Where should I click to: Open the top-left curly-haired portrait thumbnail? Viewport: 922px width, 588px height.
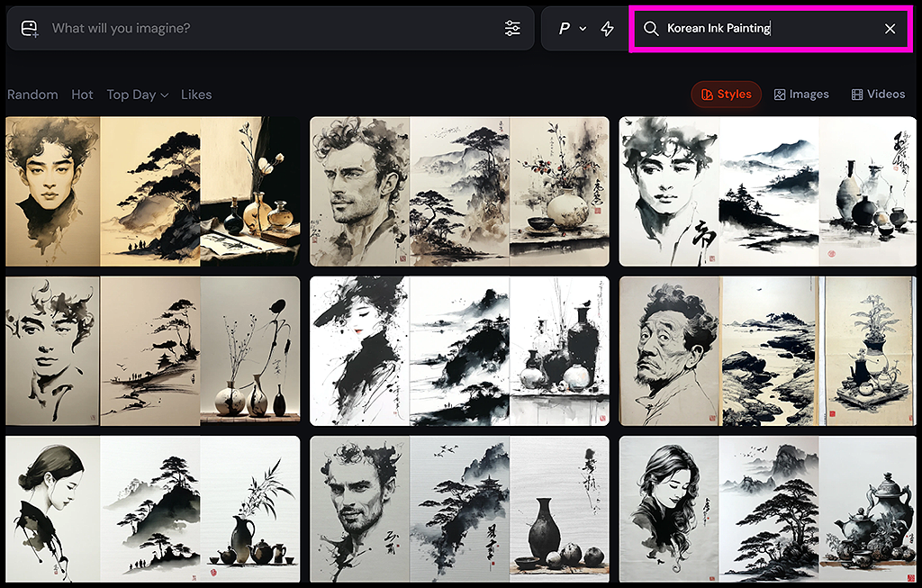51,190
